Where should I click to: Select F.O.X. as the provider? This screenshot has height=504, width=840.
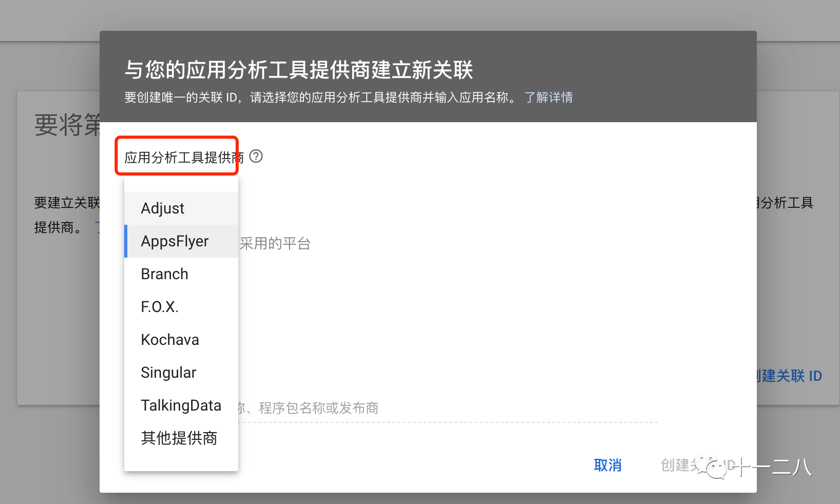[x=159, y=306]
